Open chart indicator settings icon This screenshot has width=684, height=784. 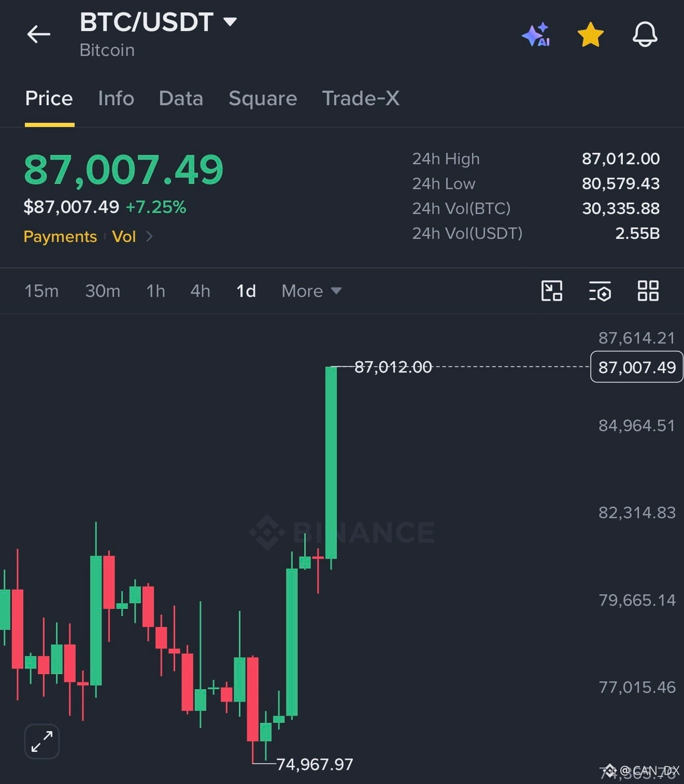[600, 291]
